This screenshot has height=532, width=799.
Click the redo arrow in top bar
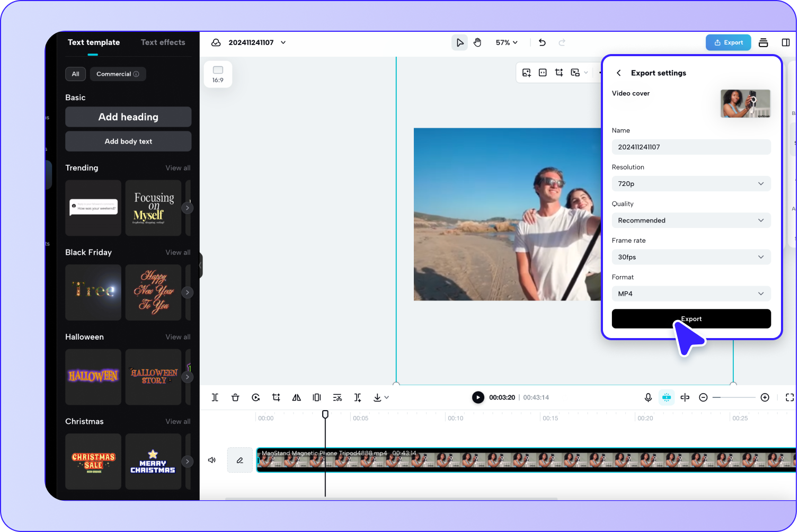click(562, 42)
